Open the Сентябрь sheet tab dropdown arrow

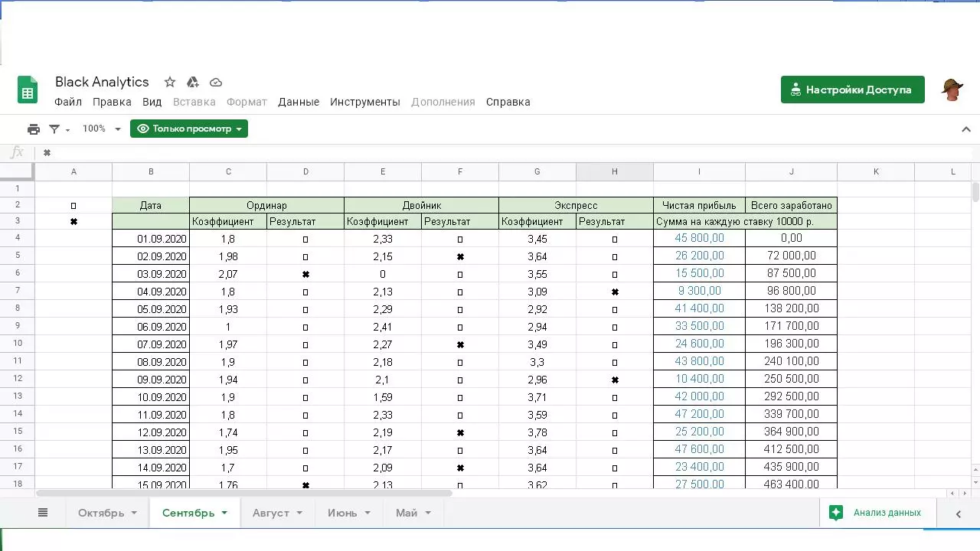coord(224,513)
